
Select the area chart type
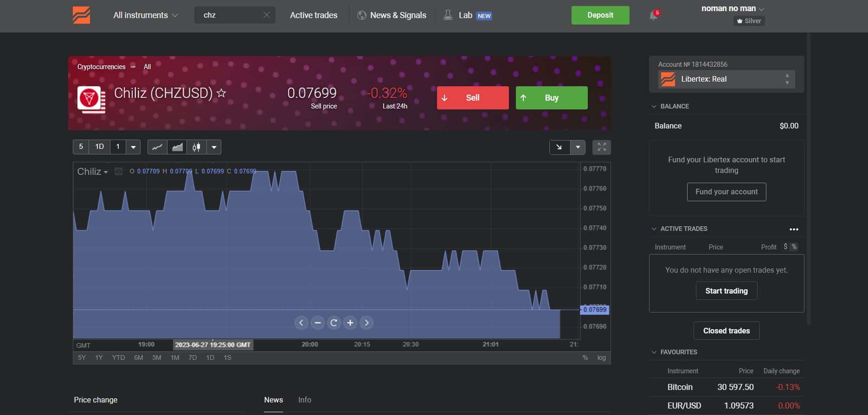tap(177, 147)
